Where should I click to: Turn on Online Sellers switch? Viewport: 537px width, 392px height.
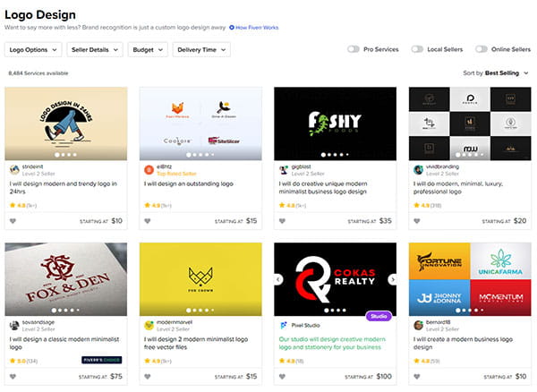tap(482, 49)
